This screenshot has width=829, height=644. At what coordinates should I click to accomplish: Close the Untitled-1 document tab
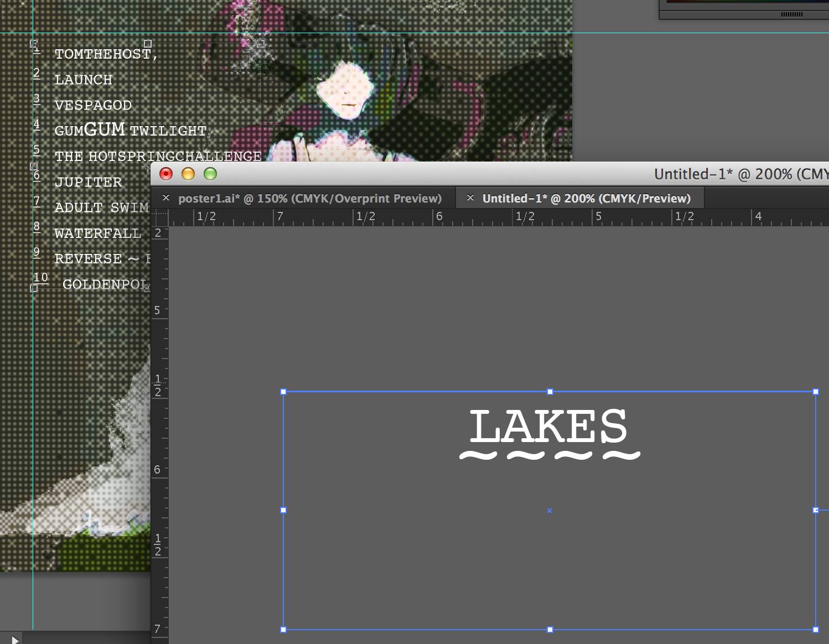(x=470, y=198)
